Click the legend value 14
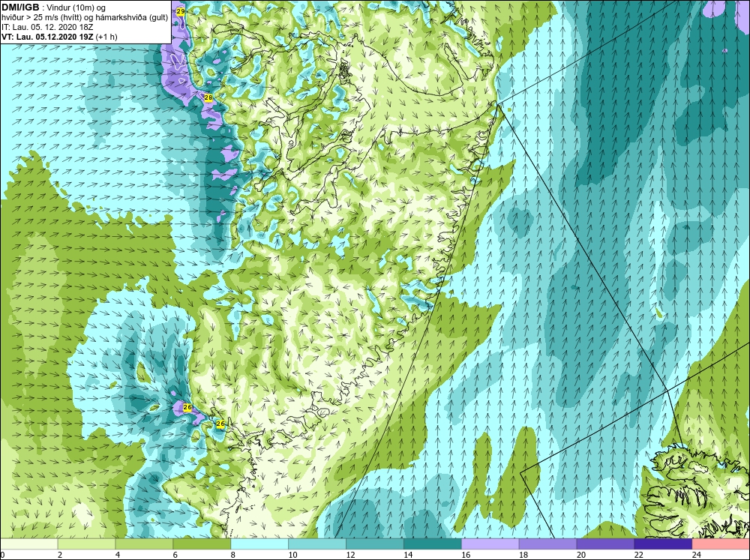The image size is (750, 560). (407, 555)
